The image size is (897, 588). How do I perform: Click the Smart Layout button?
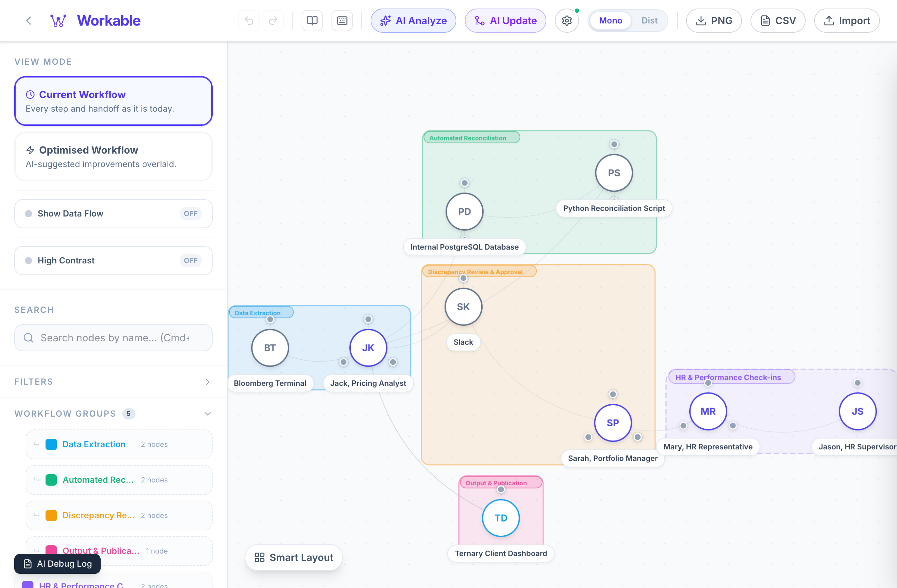pyautogui.click(x=293, y=557)
